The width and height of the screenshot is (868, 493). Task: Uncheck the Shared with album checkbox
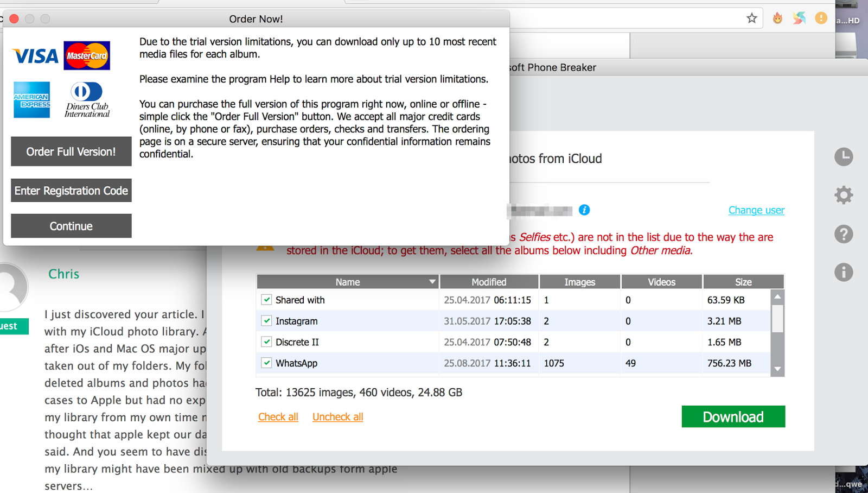[x=266, y=300]
